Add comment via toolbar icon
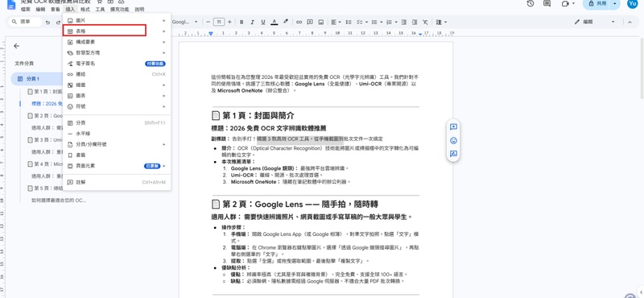This screenshot has width=644, height=298. [x=310, y=22]
